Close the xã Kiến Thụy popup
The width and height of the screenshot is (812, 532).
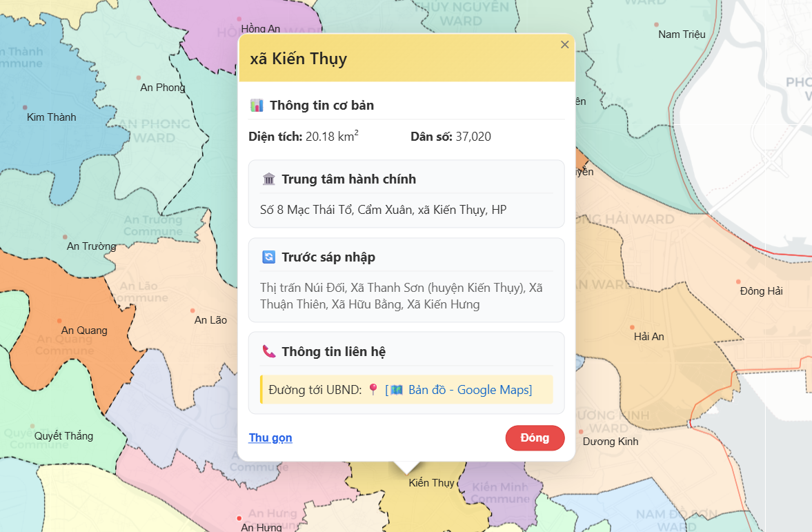(x=564, y=45)
